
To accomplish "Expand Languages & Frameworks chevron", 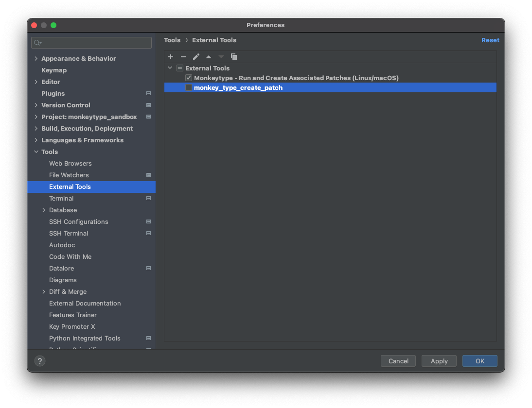I will point(36,140).
